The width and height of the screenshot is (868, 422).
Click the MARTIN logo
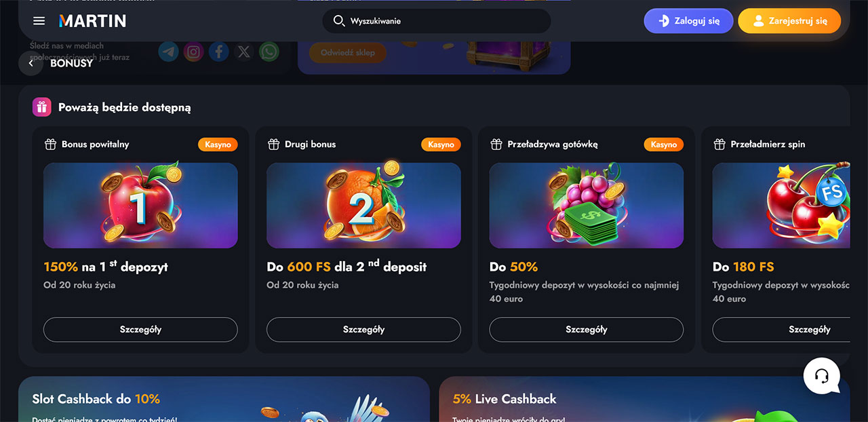pyautogui.click(x=92, y=21)
